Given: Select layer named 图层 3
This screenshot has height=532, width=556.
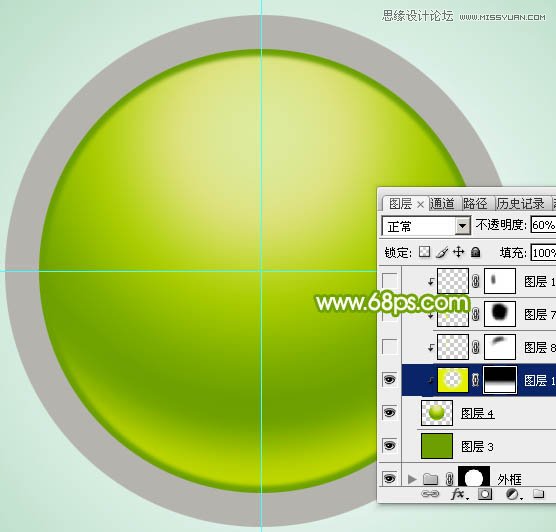Looking at the screenshot, I should [477, 447].
